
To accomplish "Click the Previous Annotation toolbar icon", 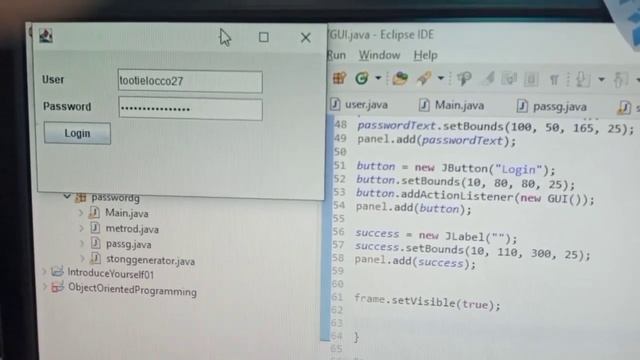I will click(620, 80).
